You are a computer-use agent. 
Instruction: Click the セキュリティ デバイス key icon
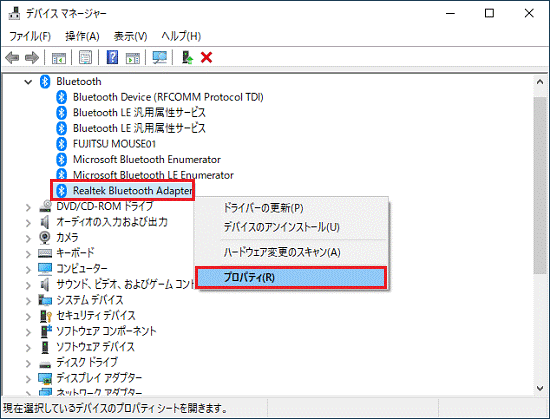pos(46,316)
